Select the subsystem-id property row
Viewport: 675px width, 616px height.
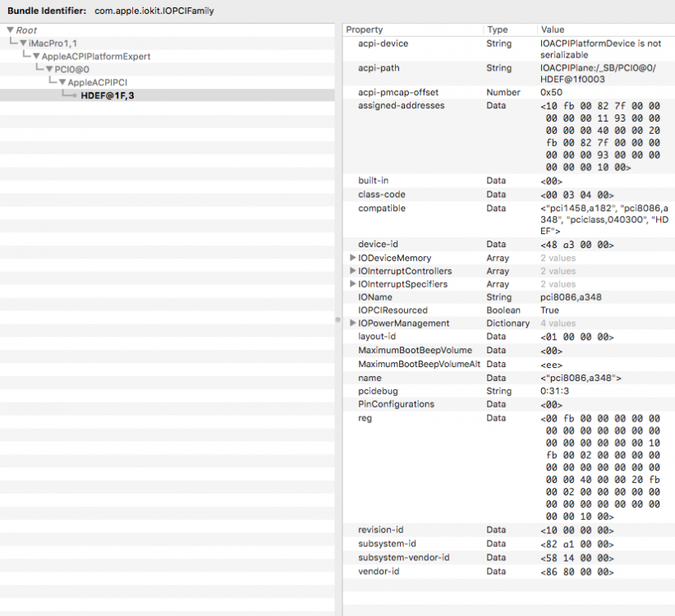point(509,544)
